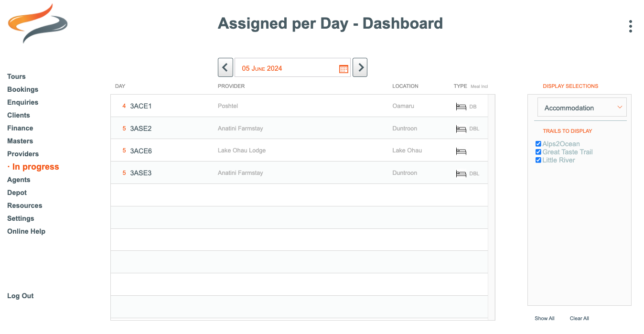Image resolution: width=644 pixels, height=334 pixels.
Task: Open the Bookings menu
Action: [22, 89]
